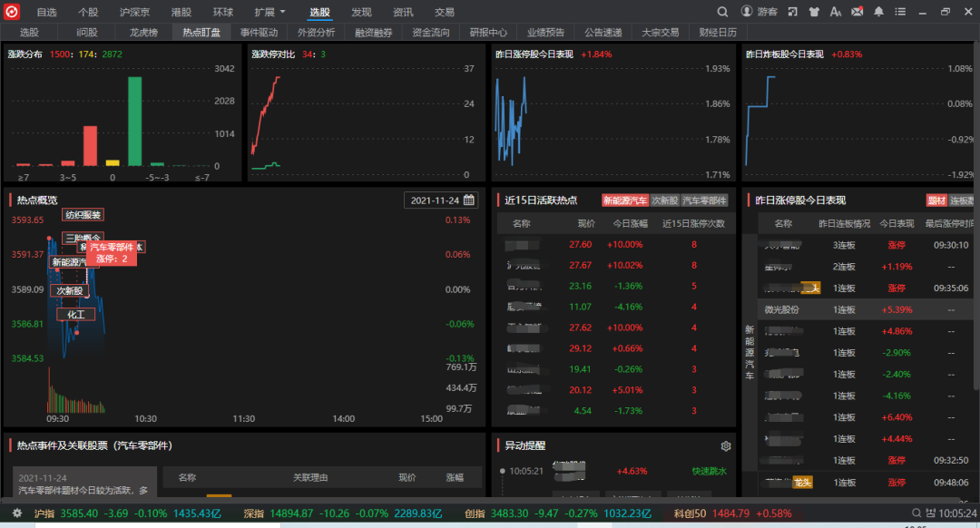Screen dimensions: 980x528
Task: Click the 纺织服装 chart label
Action: pyautogui.click(x=83, y=215)
